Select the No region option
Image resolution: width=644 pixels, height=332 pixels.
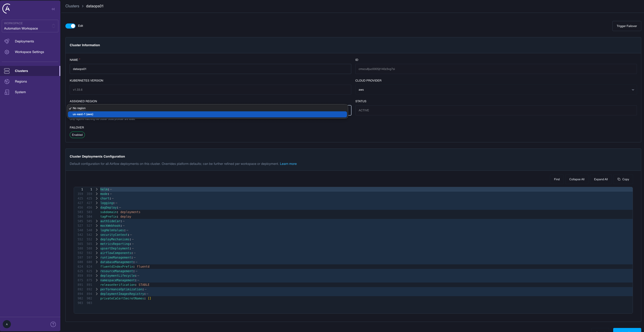point(207,108)
